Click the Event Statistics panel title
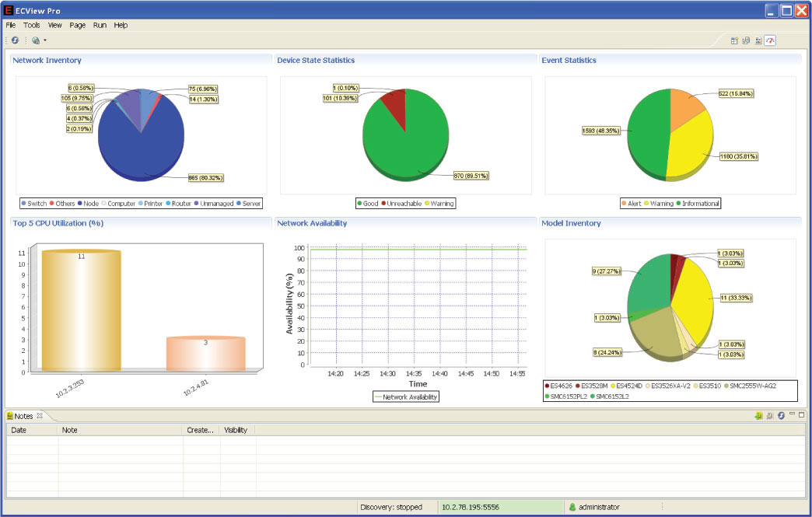The image size is (812, 517). (x=569, y=60)
